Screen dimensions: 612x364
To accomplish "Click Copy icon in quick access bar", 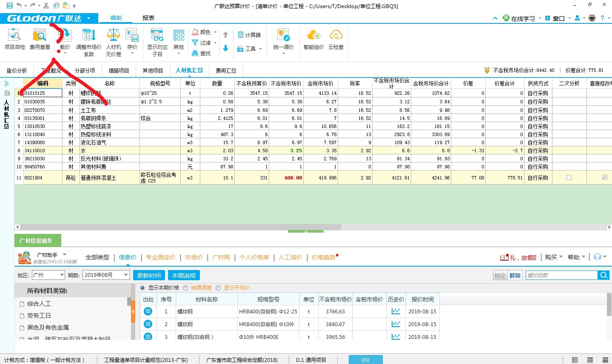I will (x=56, y=6).
